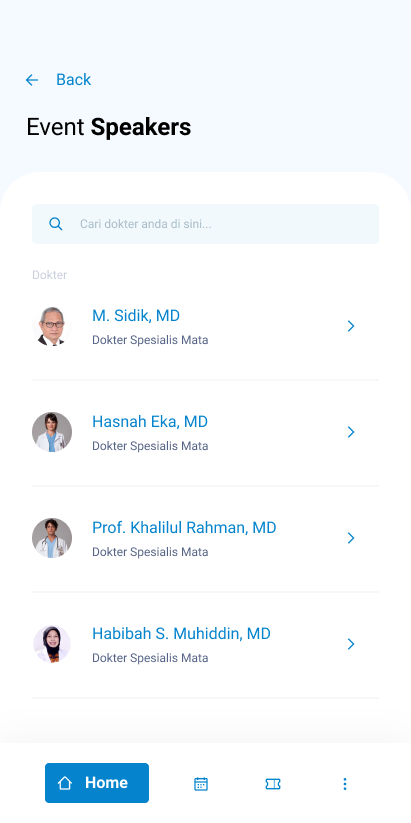Viewport: 411px width, 823px height.
Task: Select the Home tab button
Action: click(x=97, y=783)
